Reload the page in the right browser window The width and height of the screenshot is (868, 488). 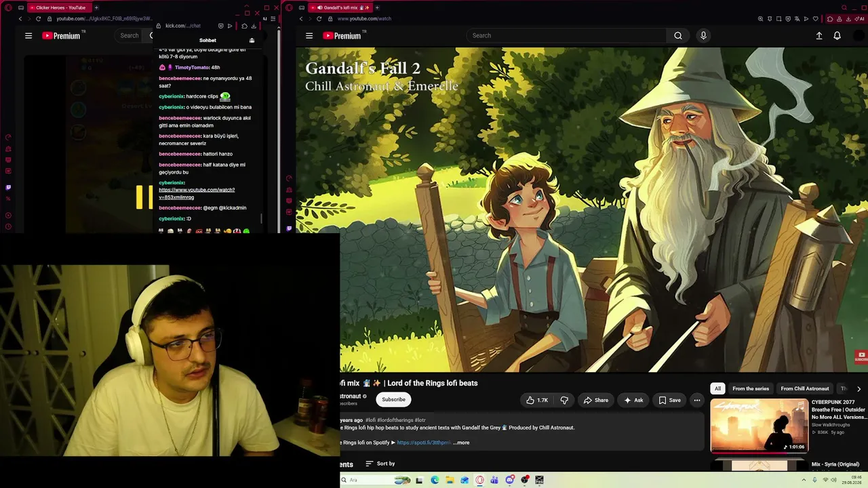319,19
